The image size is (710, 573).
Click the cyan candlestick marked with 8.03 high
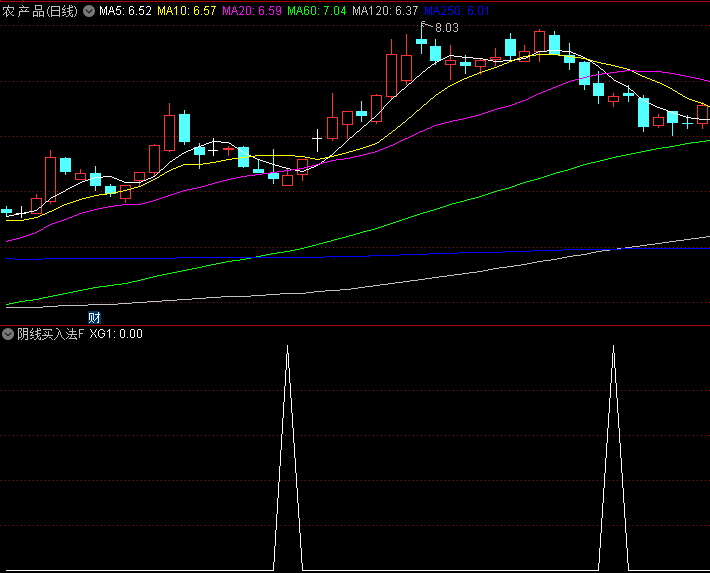click(422, 41)
